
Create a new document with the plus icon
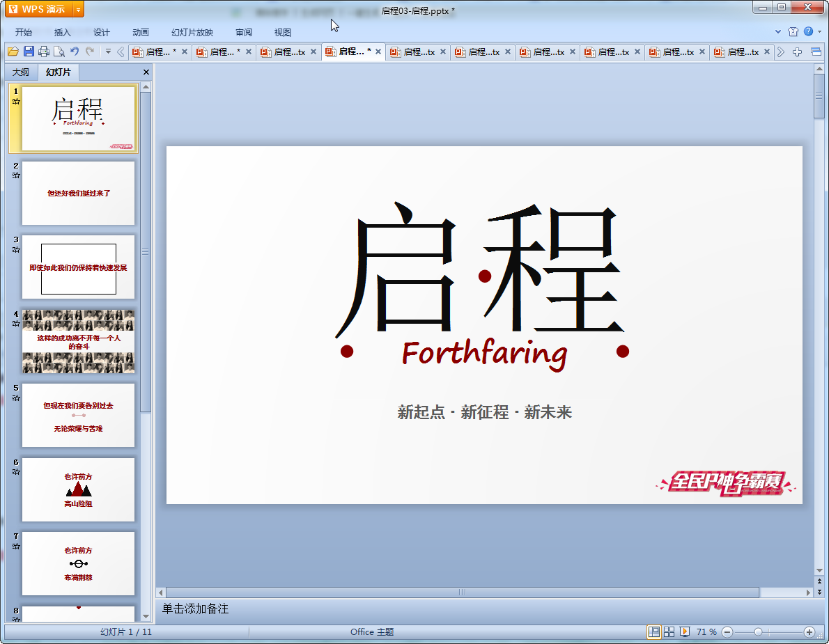797,52
